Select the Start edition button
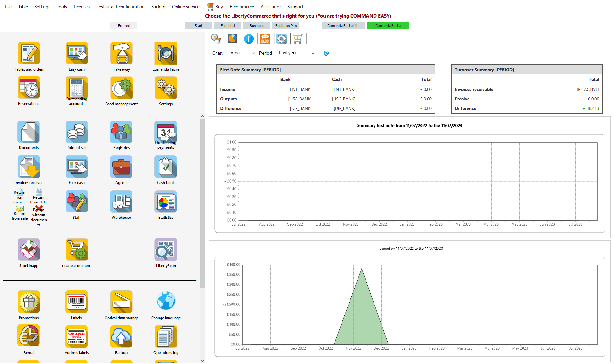 point(199,26)
